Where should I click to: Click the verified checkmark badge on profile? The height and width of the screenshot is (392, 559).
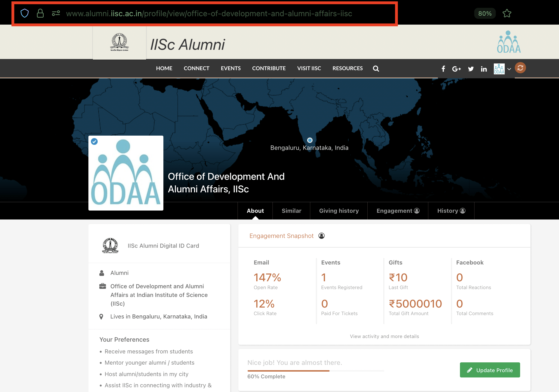[94, 141]
